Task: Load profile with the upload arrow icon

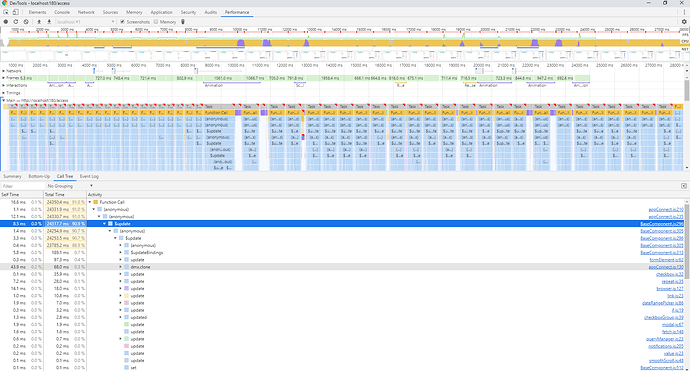Action: [x=39, y=22]
